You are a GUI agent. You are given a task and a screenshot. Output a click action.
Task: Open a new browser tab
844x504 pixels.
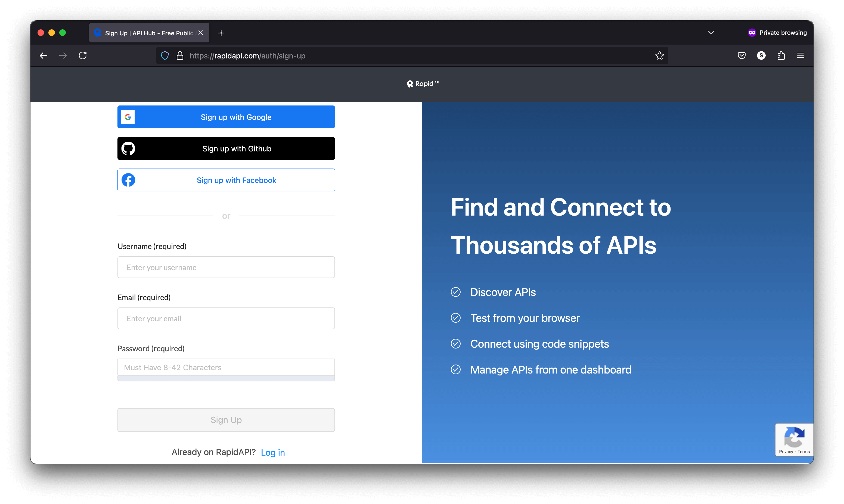click(221, 33)
